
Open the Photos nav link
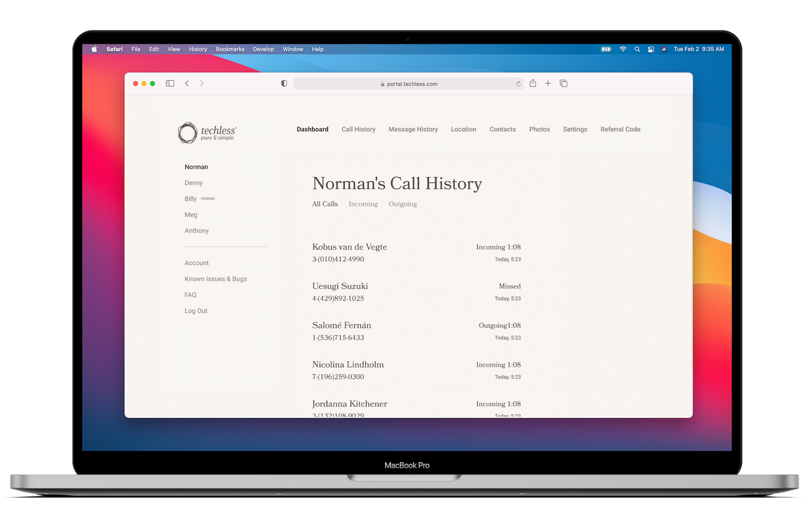[539, 130]
